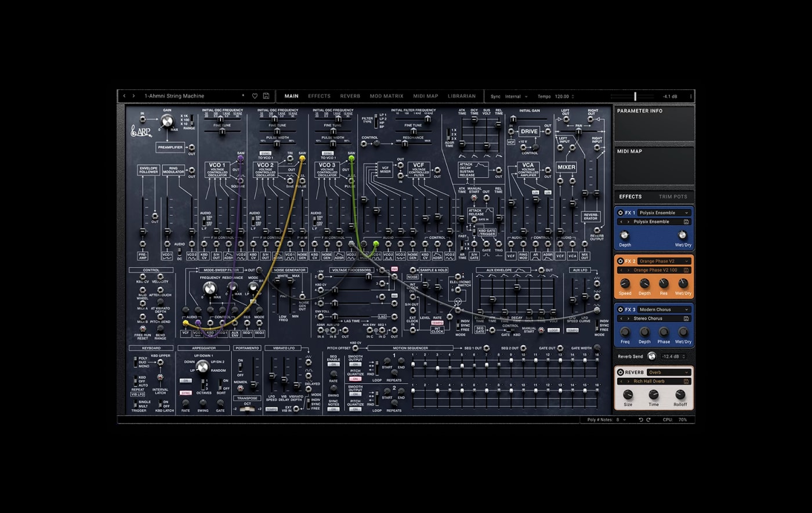Go to the next preset in the top bar
The width and height of the screenshot is (812, 513).
(133, 96)
